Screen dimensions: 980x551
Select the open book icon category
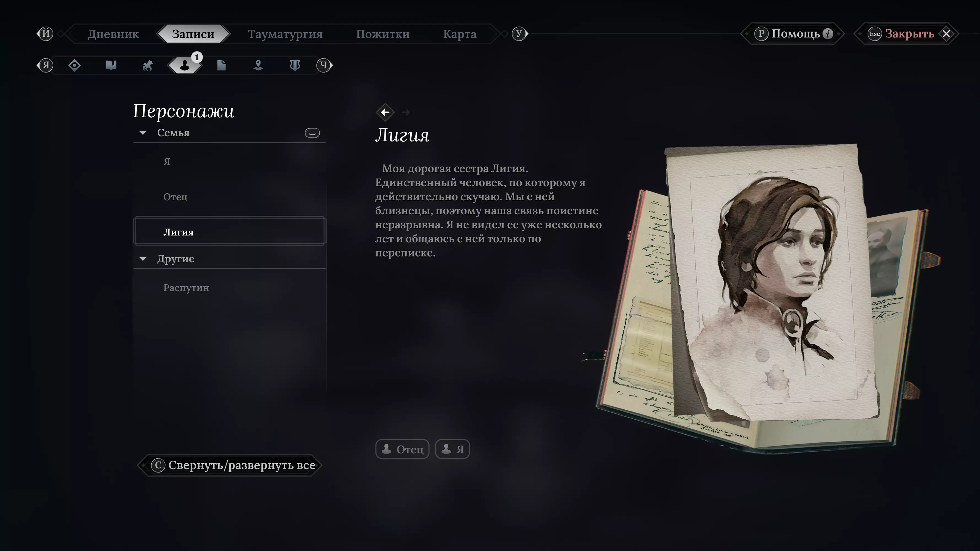(x=111, y=65)
